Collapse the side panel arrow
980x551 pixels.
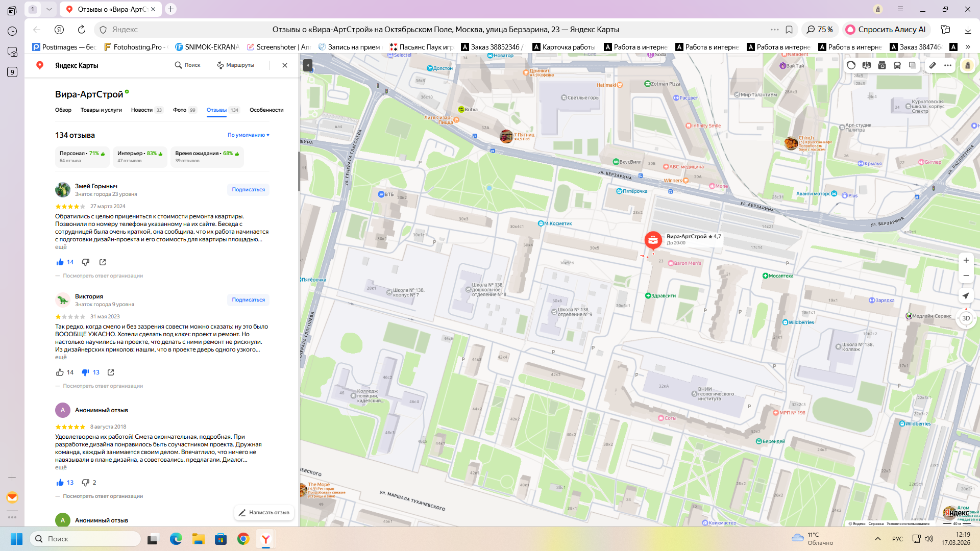[307, 65]
